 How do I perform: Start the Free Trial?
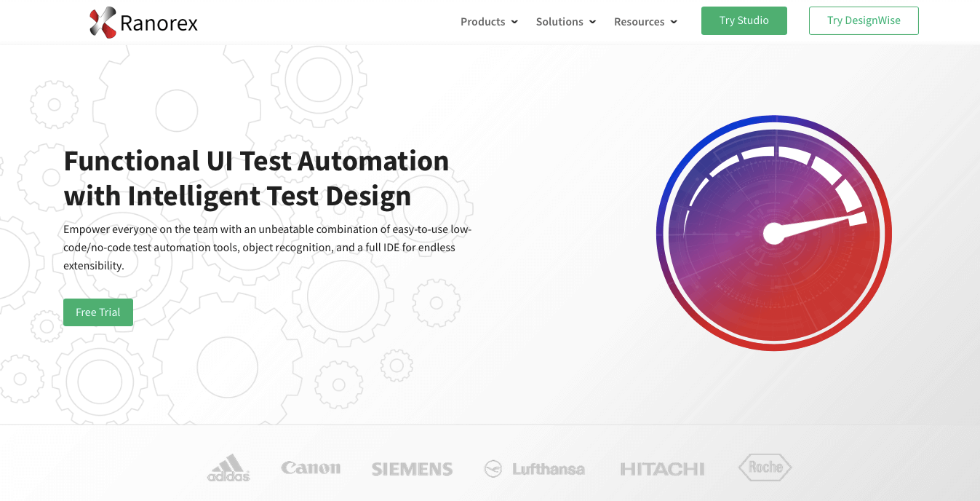tap(97, 312)
